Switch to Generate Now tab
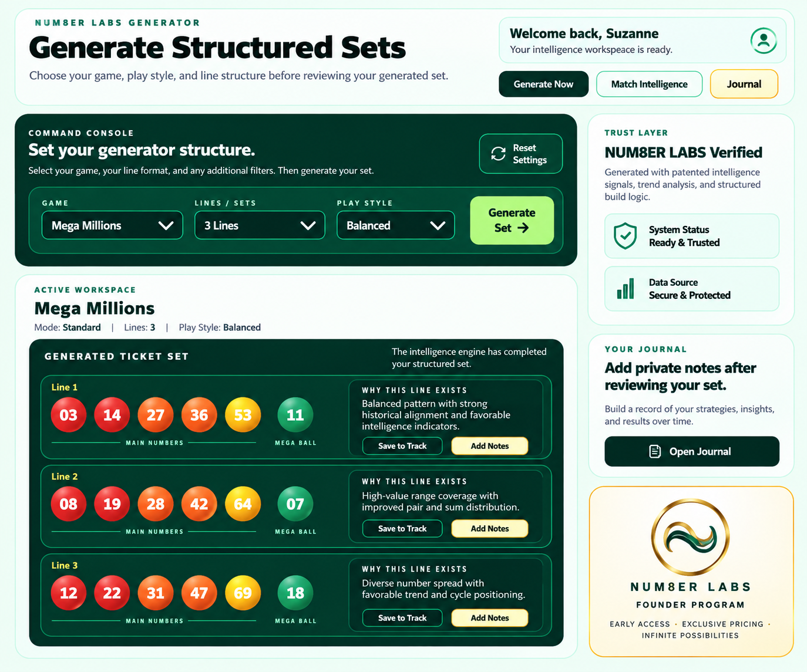The image size is (807, 672). click(544, 84)
